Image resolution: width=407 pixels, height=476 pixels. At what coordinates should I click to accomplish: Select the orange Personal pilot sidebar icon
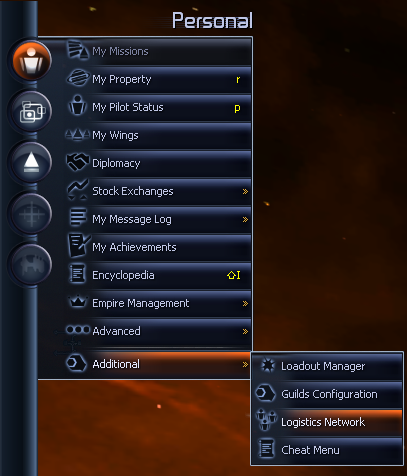tap(31, 60)
